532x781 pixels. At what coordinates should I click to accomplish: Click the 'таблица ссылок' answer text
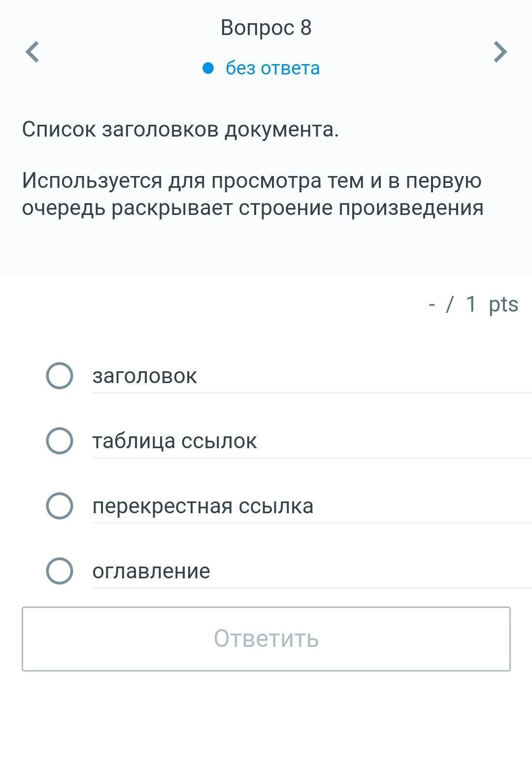pyautogui.click(x=175, y=441)
